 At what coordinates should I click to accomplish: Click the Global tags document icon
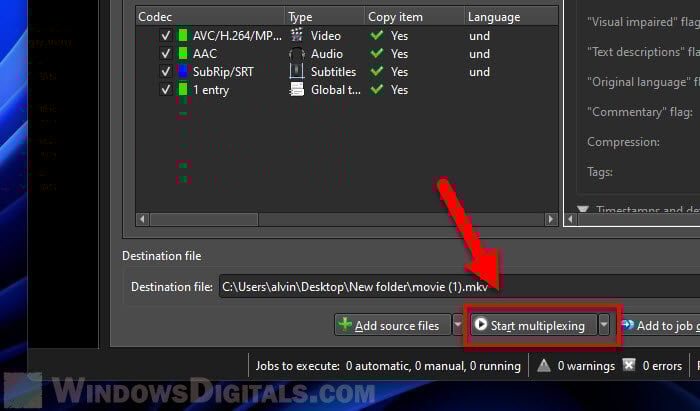pos(297,90)
